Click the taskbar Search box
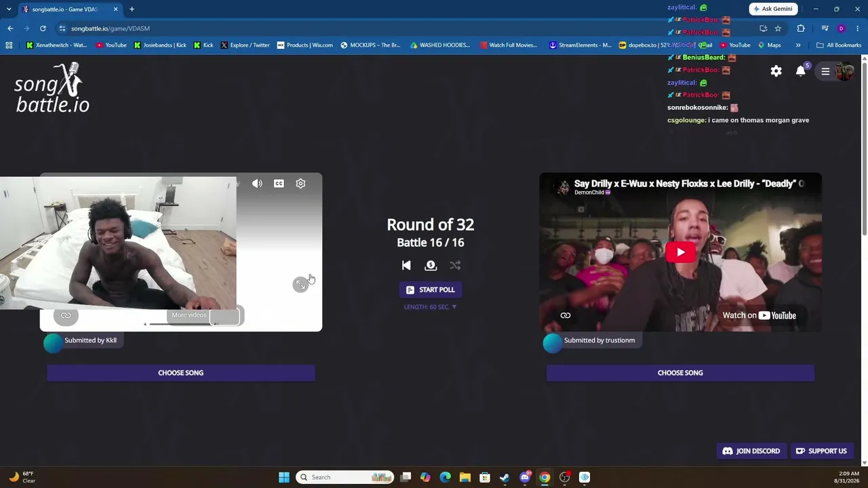Viewport: 868px width, 488px height. point(345,477)
